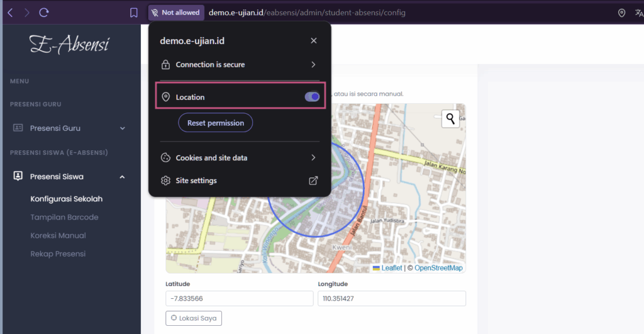The width and height of the screenshot is (644, 334).
Task: Click the Latitude input field
Action: [x=240, y=299]
